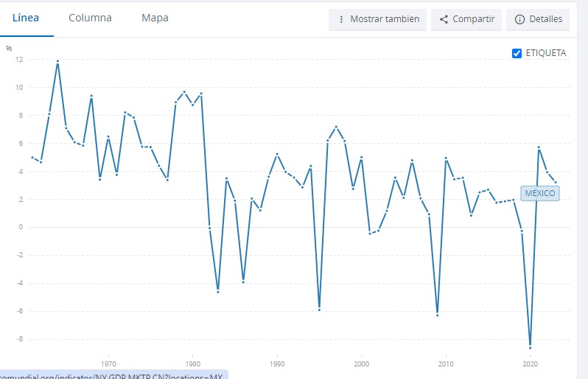Click the lowest data point at 2020
This screenshot has height=379, width=588.
[x=531, y=347]
